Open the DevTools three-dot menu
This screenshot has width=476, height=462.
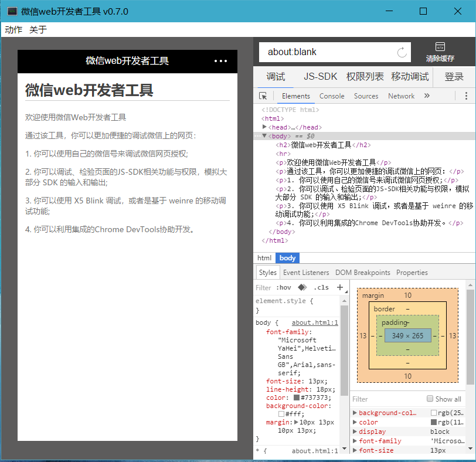[x=466, y=96]
